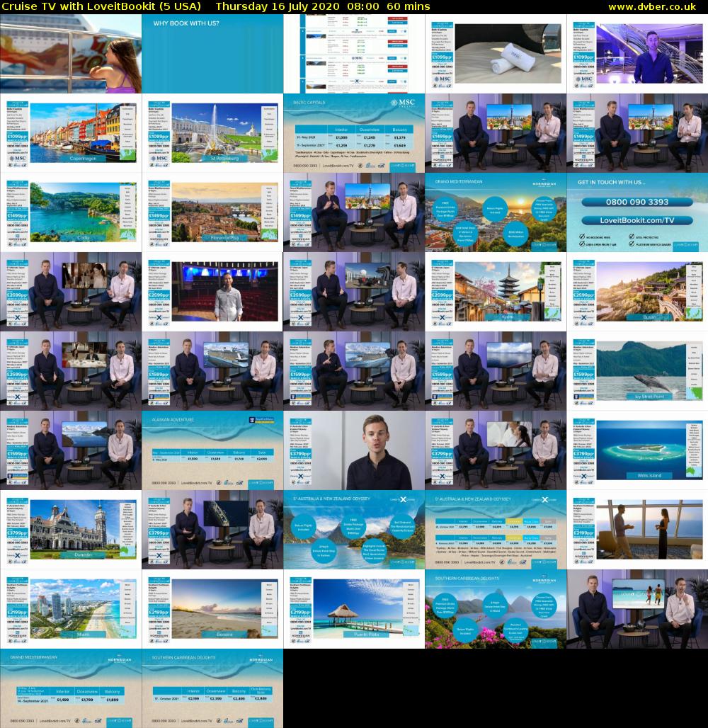This screenshot has height=728, width=708.
Task: Select the Bonaire sunset beach thumbnail
Action: [212, 609]
